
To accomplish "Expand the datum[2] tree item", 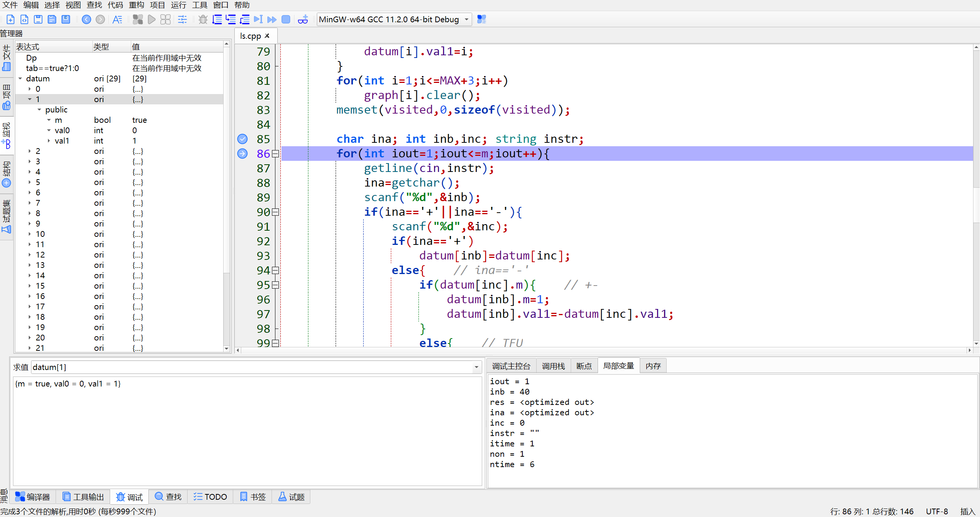I will 30,150.
